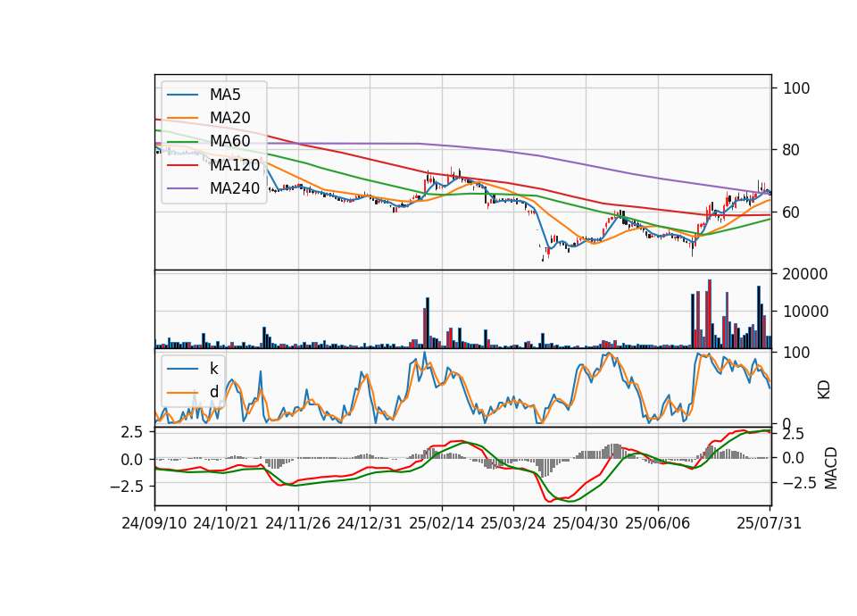
Task: Click the purple MA240 legend line sample
Action: click(182, 188)
